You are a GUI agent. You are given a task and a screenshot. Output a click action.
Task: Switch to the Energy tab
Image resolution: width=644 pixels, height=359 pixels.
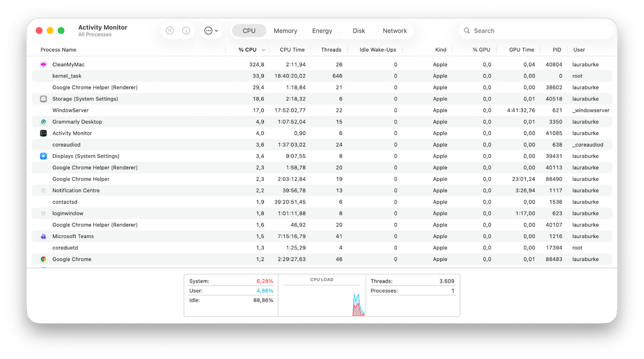tap(322, 30)
